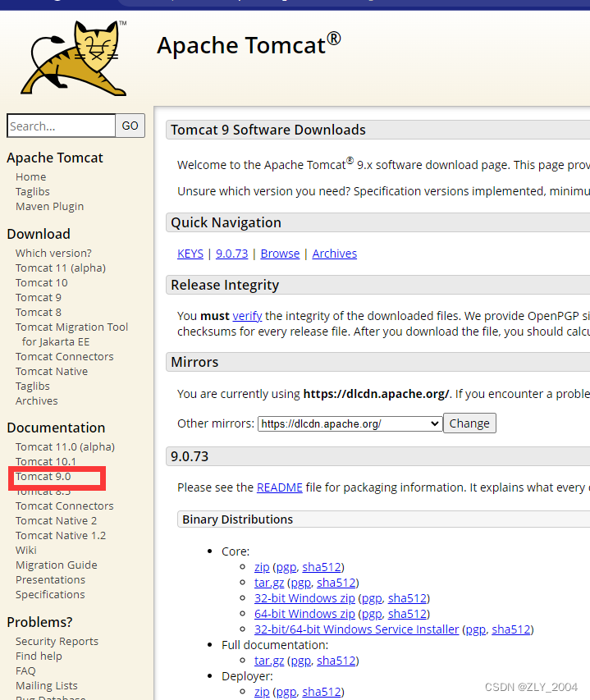Open sha512 for Windows Service Installer
This screenshot has width=590, height=700.
tap(511, 629)
